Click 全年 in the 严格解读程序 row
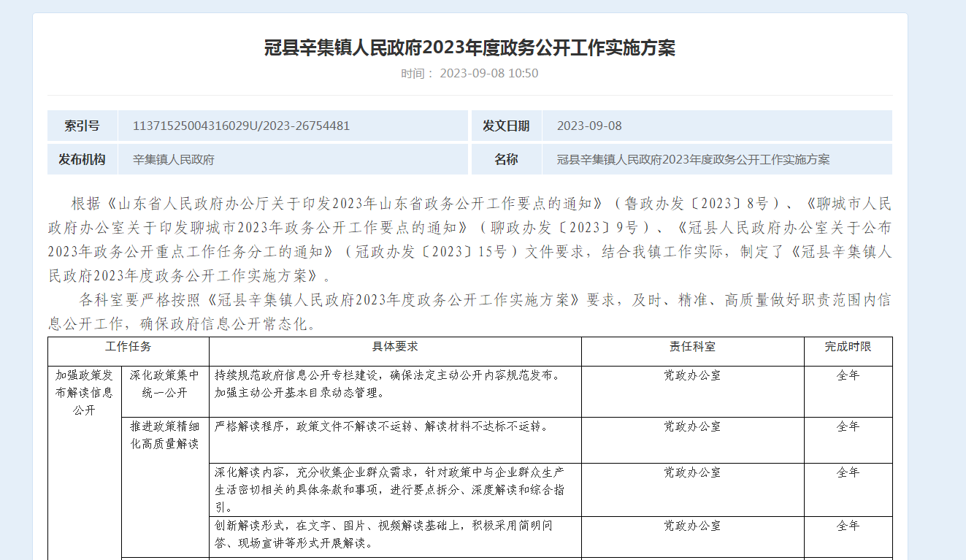966x560 pixels. [848, 426]
